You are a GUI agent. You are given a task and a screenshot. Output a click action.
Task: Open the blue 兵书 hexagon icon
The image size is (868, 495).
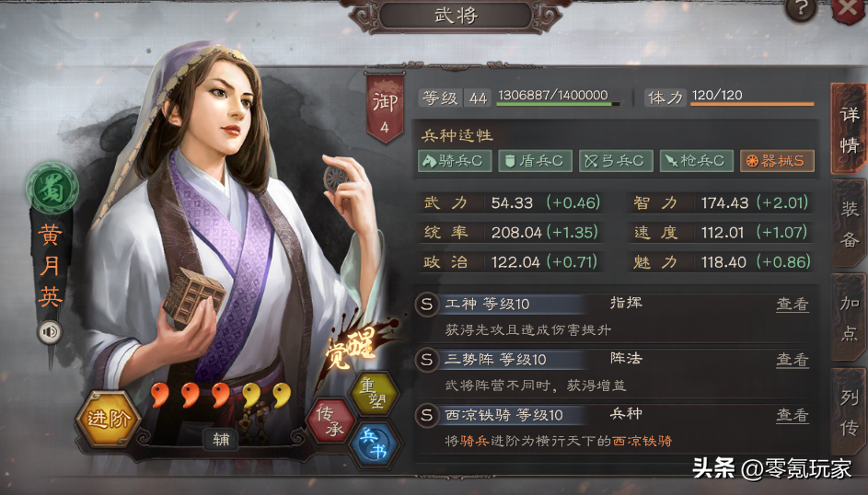pos(375,444)
